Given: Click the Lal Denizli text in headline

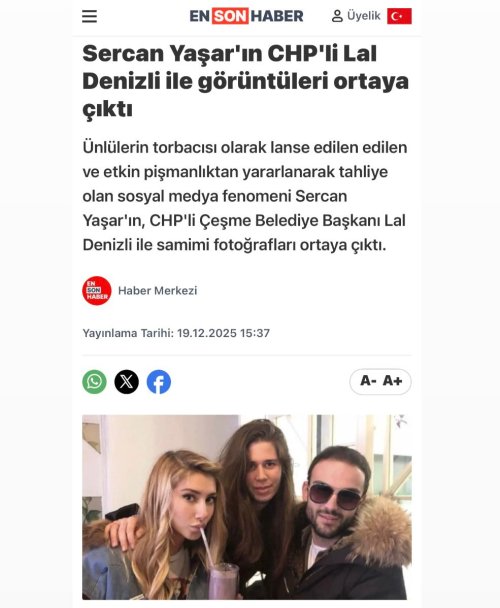Looking at the screenshot, I should point(230,67).
